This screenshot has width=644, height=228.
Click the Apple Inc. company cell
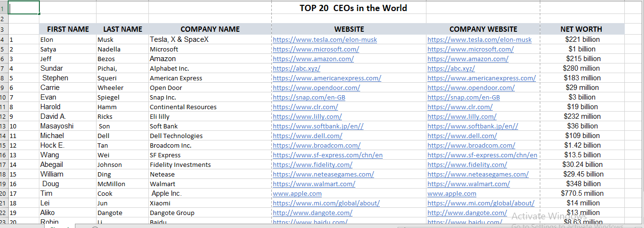pyautogui.click(x=210, y=193)
